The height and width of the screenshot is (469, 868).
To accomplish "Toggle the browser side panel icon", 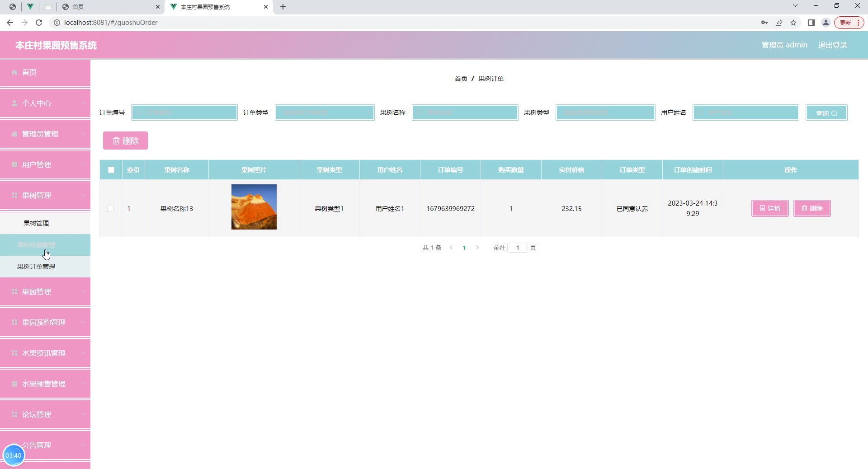I will click(811, 23).
